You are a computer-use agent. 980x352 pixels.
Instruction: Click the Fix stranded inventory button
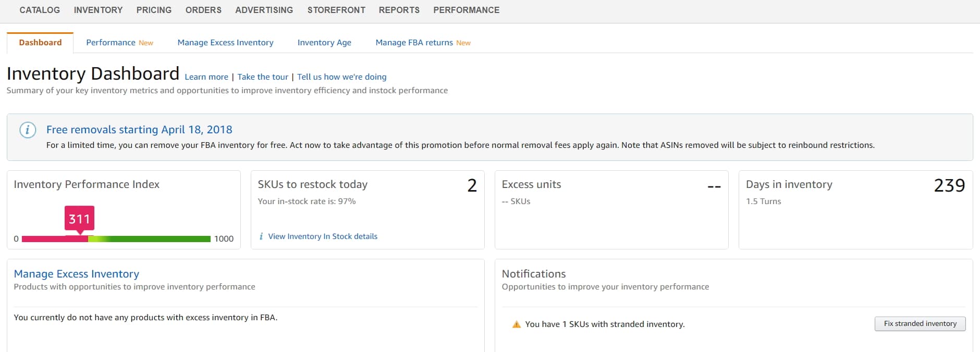pyautogui.click(x=920, y=324)
